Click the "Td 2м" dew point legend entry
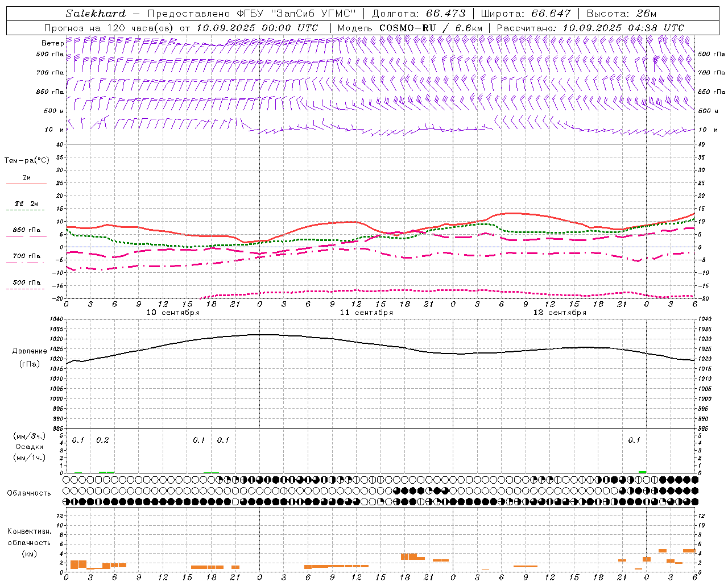 click(27, 203)
